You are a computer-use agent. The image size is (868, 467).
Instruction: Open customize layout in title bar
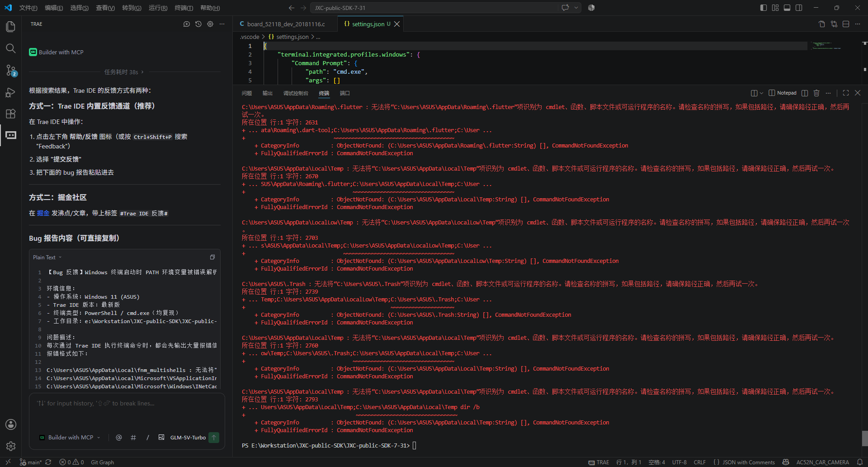coord(775,8)
